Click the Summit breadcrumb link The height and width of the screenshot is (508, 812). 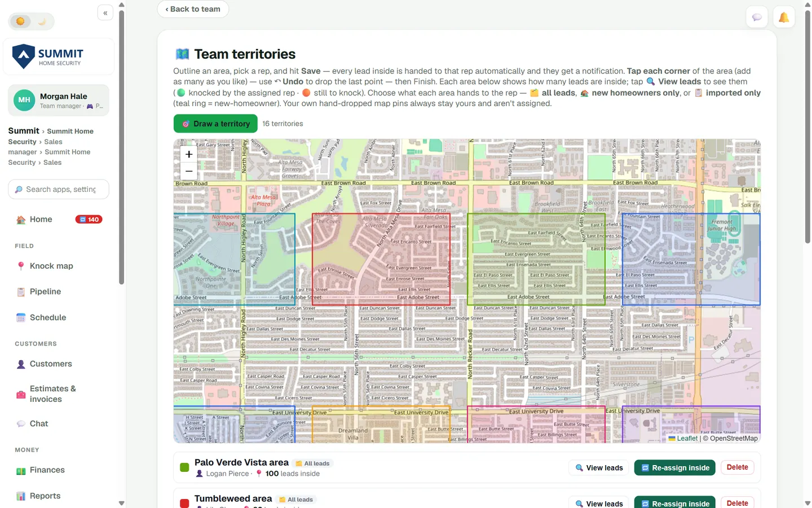click(x=24, y=130)
